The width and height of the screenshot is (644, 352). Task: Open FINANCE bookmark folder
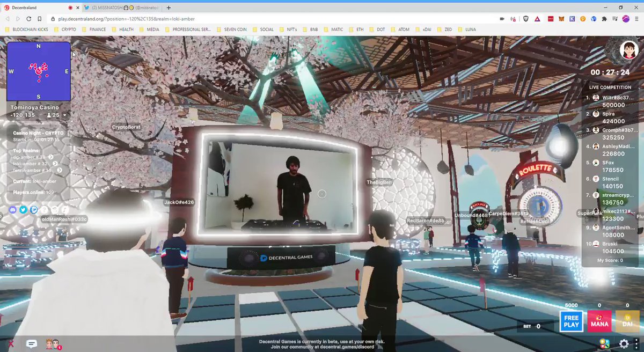94,30
